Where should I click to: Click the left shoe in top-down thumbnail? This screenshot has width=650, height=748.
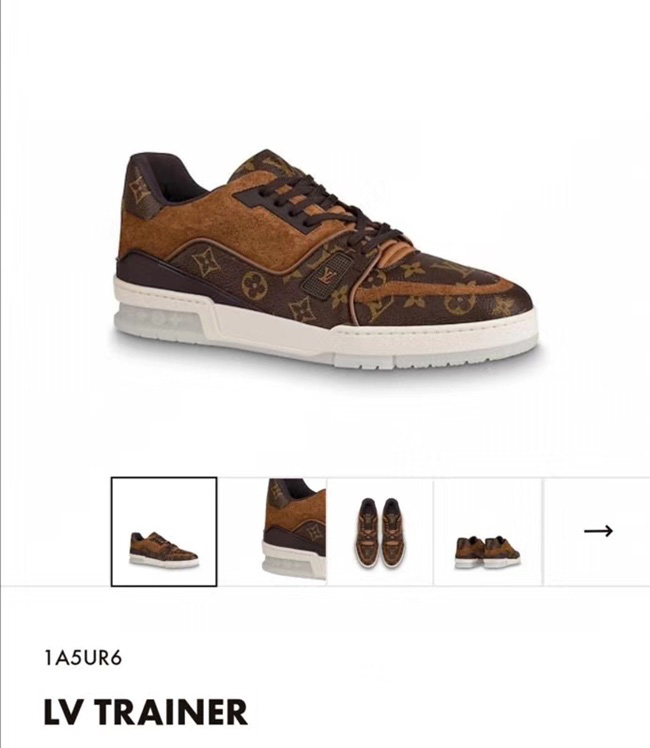pyautogui.click(x=368, y=532)
